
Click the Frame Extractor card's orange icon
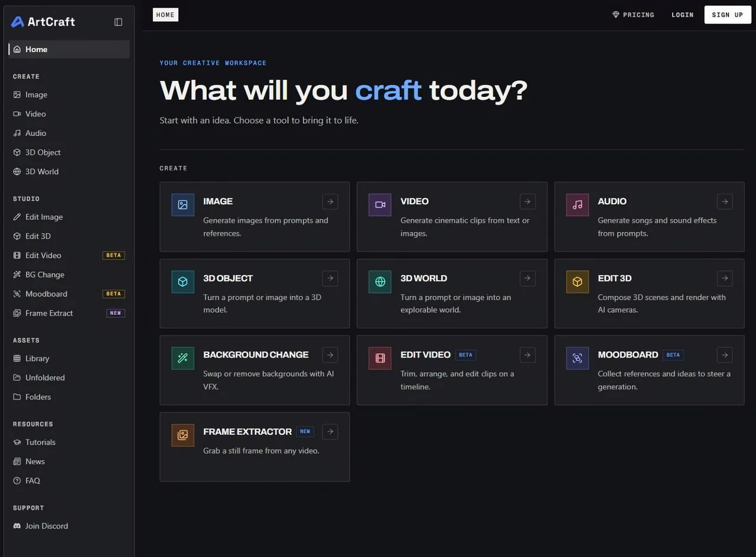click(183, 435)
